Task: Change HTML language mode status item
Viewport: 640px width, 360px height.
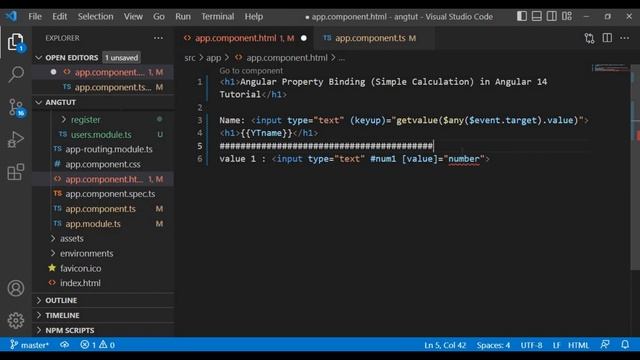Action: click(578, 345)
